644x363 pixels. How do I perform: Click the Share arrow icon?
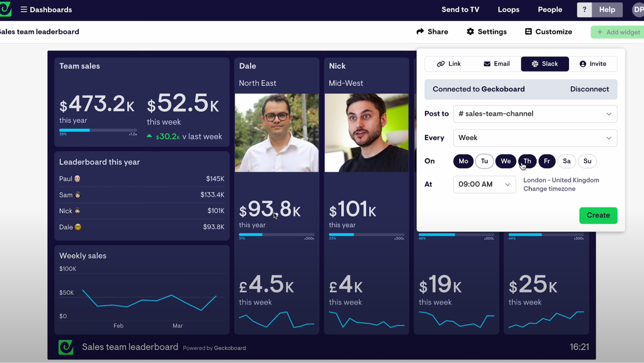420,31
